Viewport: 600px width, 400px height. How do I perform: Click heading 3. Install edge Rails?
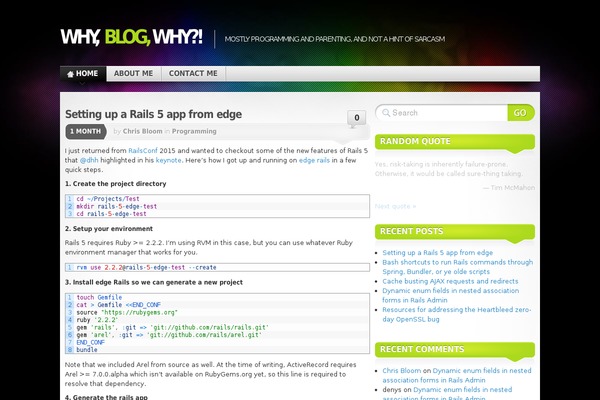(154, 282)
